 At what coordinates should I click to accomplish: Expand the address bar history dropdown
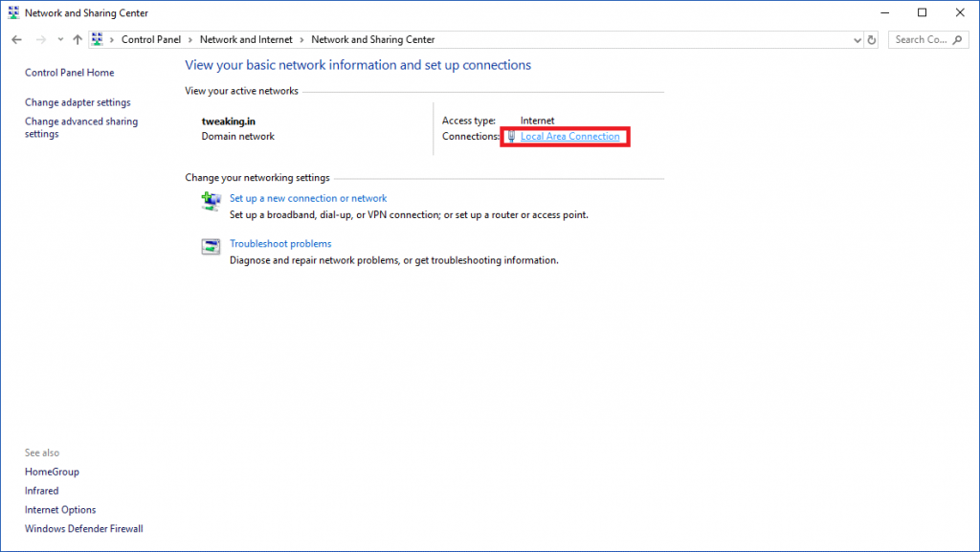coord(857,40)
